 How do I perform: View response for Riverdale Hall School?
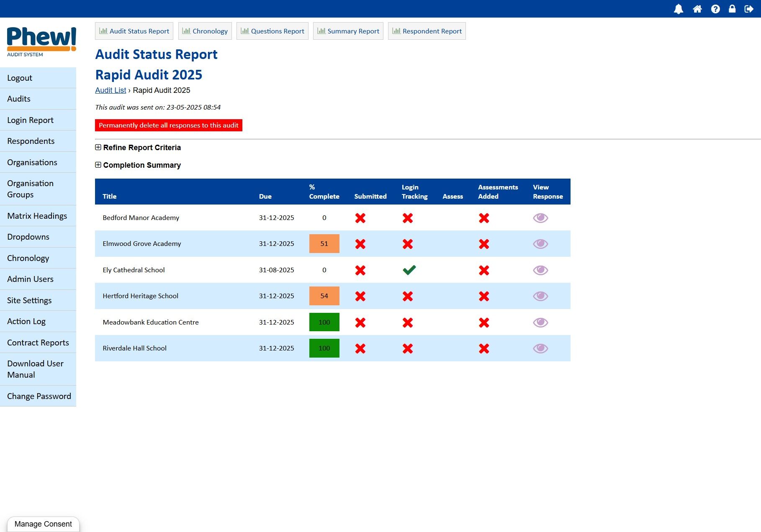[x=540, y=348]
